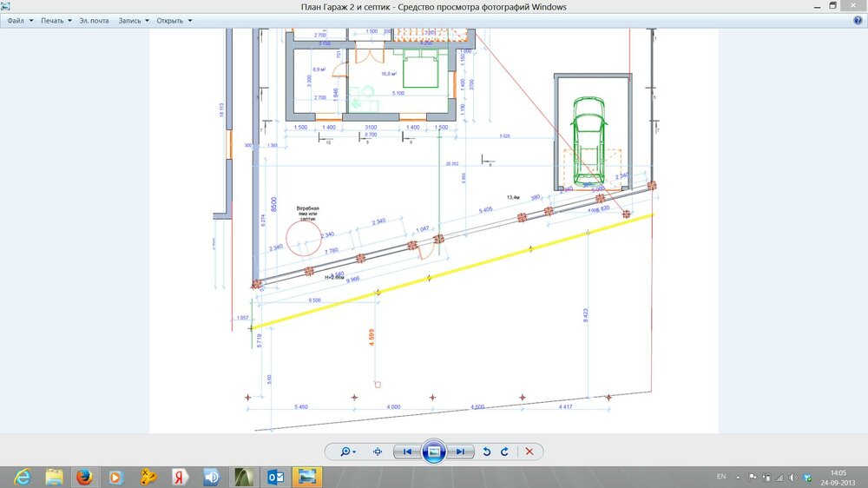The width and height of the screenshot is (868, 488).
Task: Open Firefox from the taskbar
Action: (84, 477)
